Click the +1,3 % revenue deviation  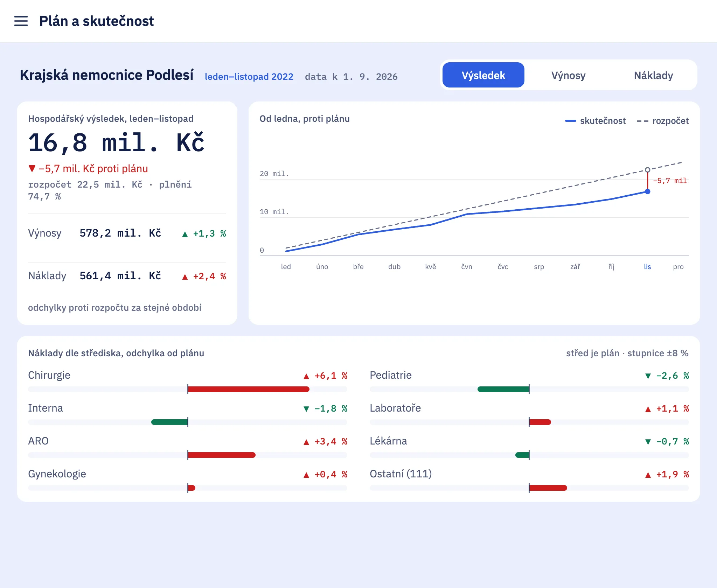[204, 233]
